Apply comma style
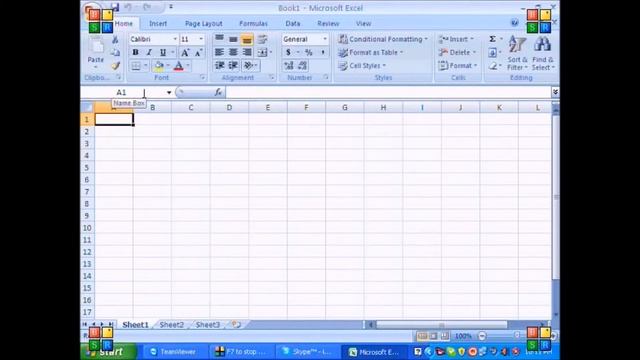640x360 pixels. point(323,52)
